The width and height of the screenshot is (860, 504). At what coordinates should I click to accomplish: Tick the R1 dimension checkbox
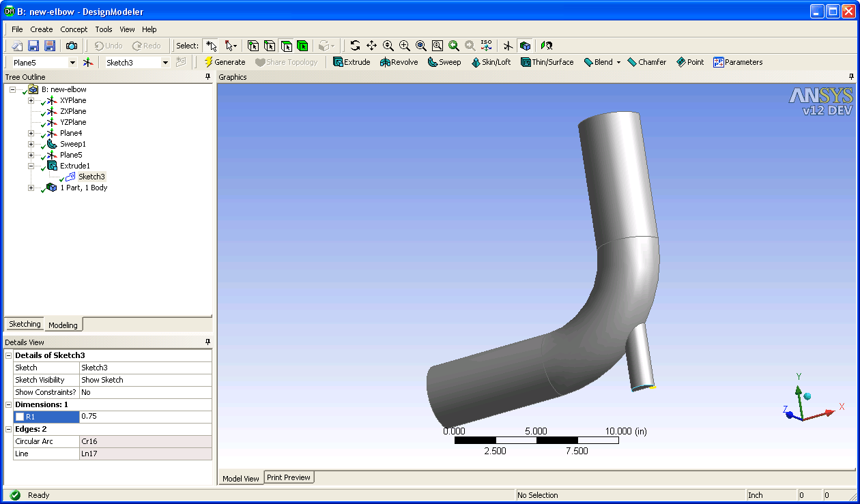tap(20, 416)
